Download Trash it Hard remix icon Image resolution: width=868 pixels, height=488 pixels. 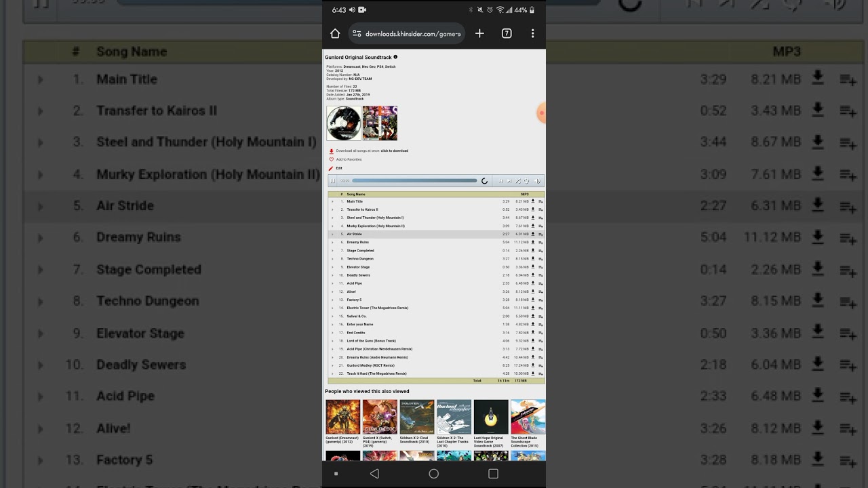pos(533,373)
